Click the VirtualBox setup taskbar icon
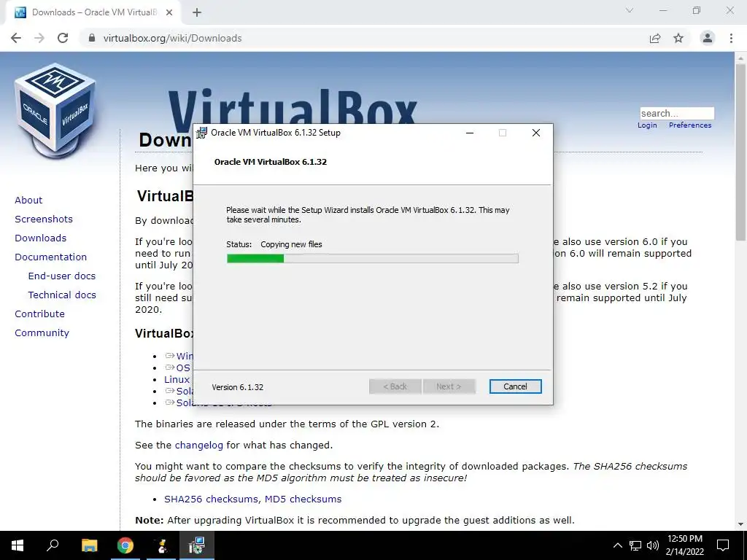 197,545
